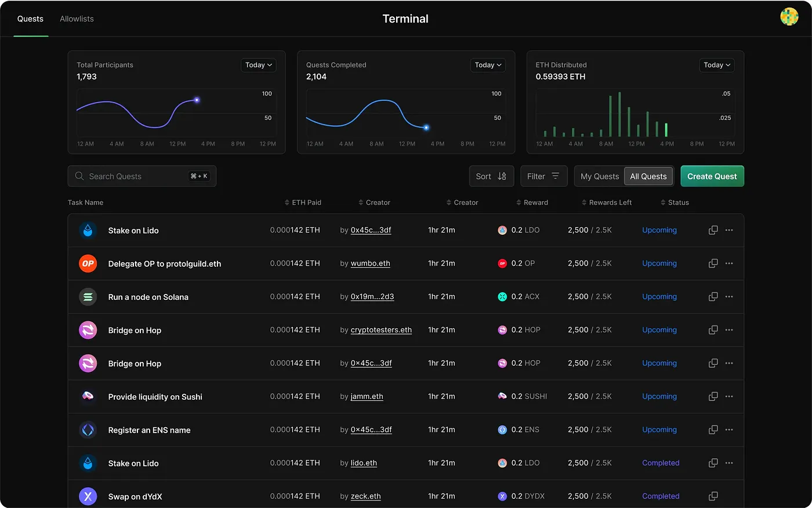Screen dimensions: 812x508
Task: Open the three-dot menu for Register an ENS name
Action: pyautogui.click(x=729, y=430)
